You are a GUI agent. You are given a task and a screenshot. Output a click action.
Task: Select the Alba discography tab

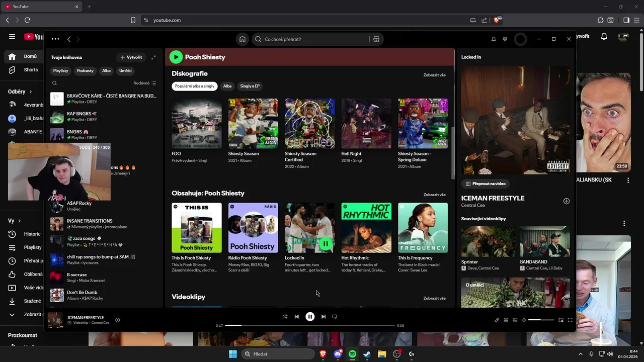pyautogui.click(x=227, y=86)
